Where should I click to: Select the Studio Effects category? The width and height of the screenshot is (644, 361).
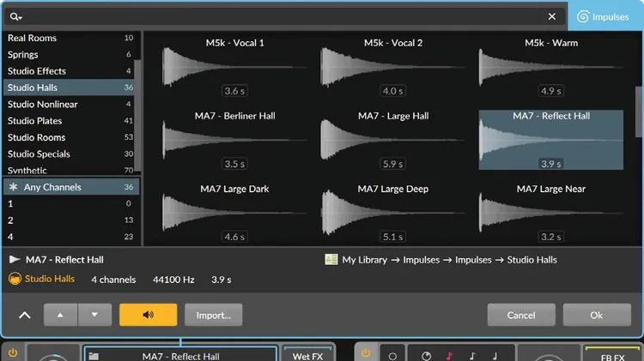pyautogui.click(x=70, y=71)
